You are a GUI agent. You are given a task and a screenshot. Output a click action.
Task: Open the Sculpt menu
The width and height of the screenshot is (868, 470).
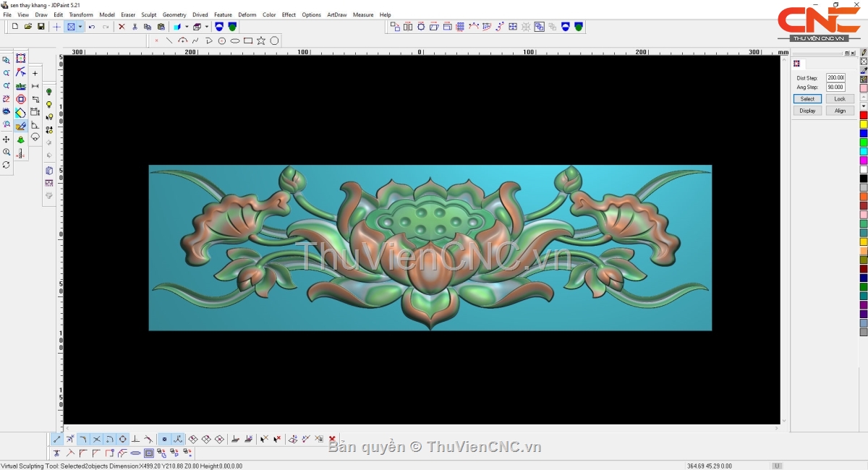click(148, 14)
